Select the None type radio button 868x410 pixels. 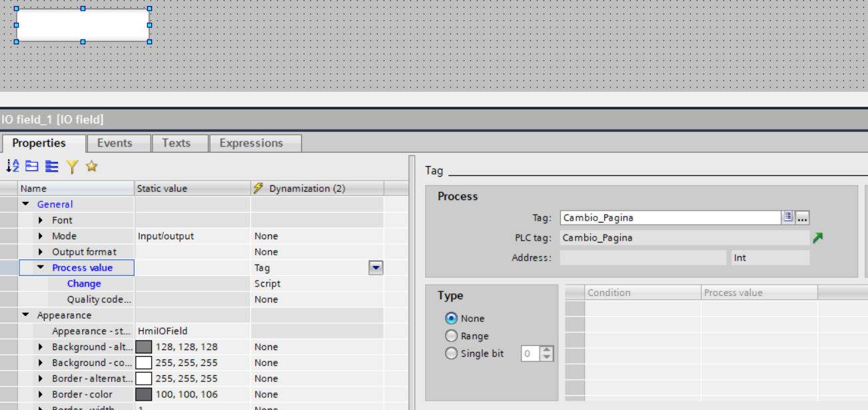click(x=452, y=319)
